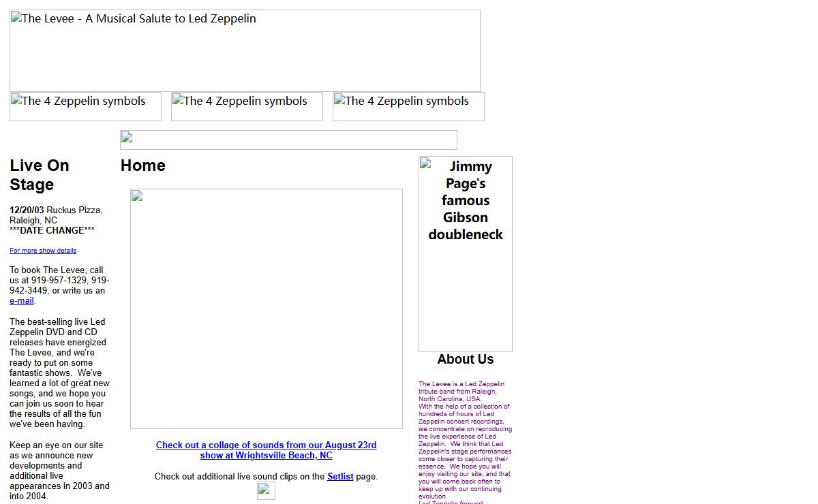Open the 'For more show details' link

pyautogui.click(x=43, y=251)
